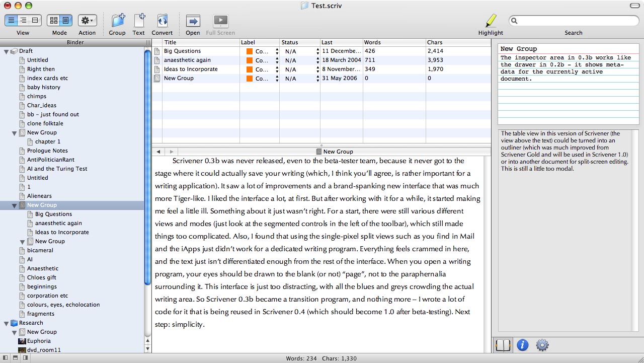The height and width of the screenshot is (363, 644).
Task: Select AI and the Turing Test document
Action: pyautogui.click(x=57, y=169)
